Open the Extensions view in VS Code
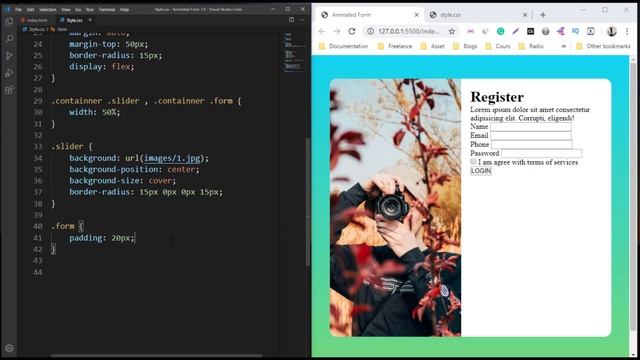The image size is (640, 360). (x=9, y=90)
